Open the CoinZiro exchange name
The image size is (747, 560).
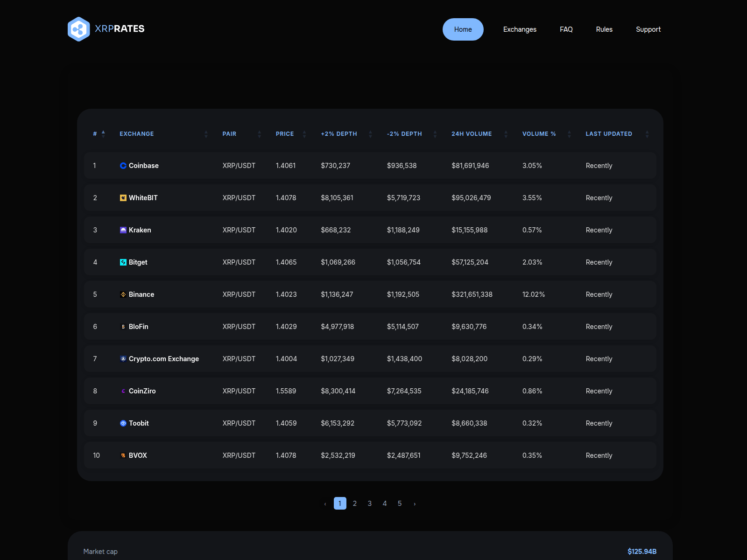click(x=142, y=391)
